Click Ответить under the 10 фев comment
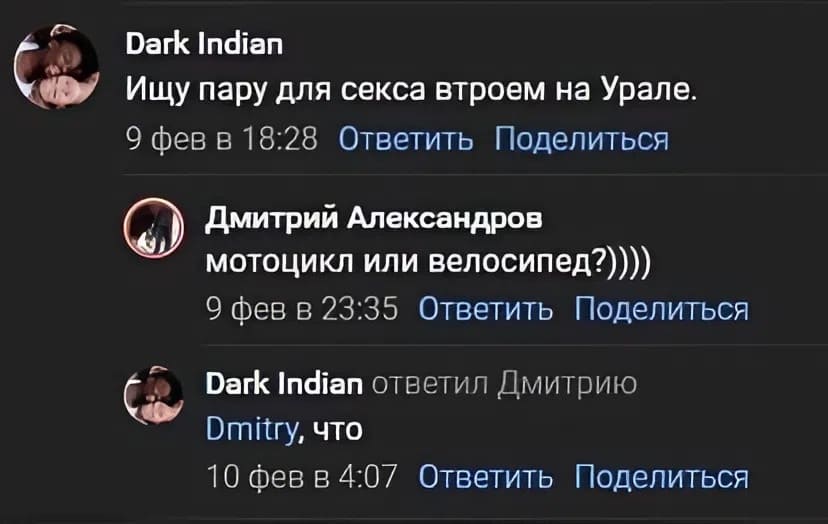 pos(486,476)
